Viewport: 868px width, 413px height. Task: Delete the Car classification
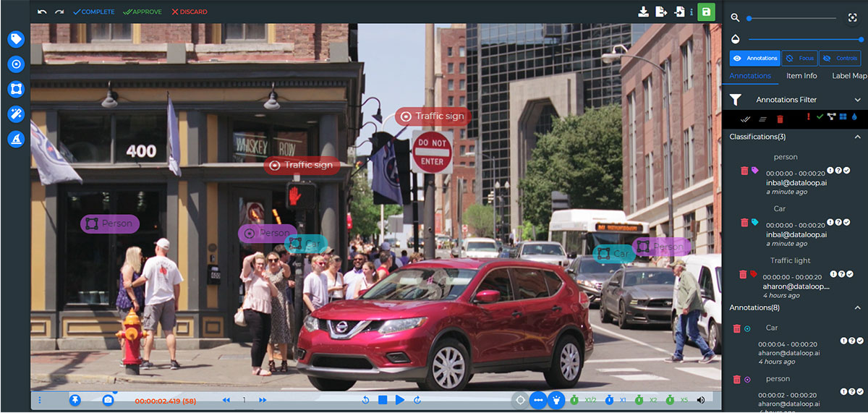pos(744,222)
